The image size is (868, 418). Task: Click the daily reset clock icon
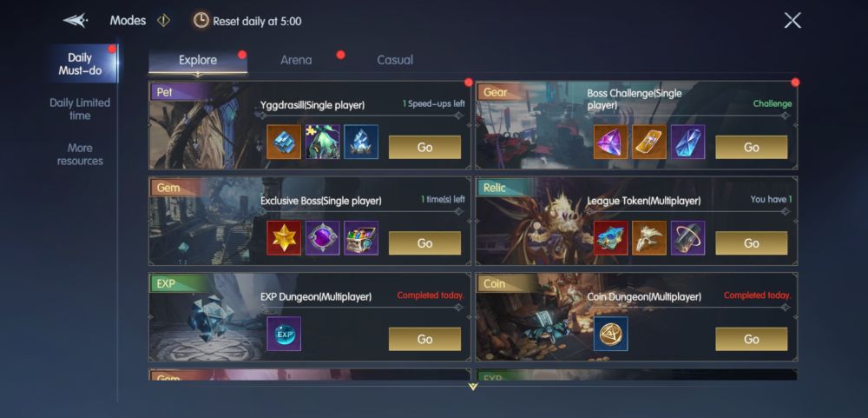(201, 21)
